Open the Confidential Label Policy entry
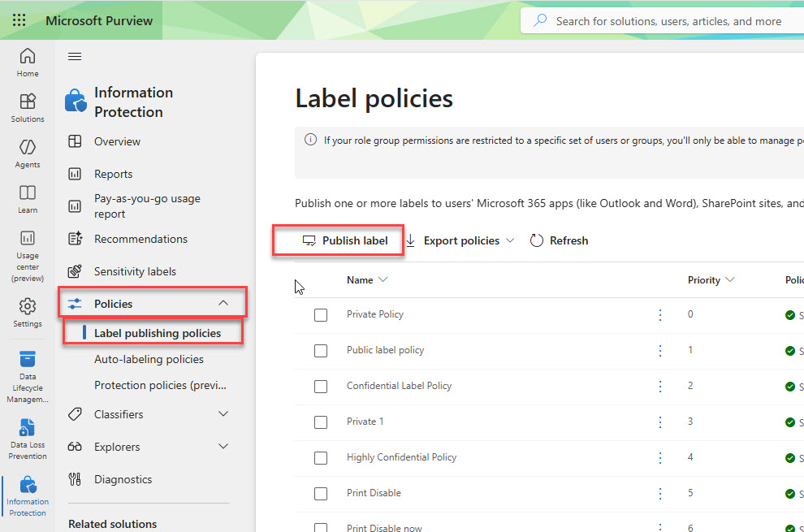Viewport: 804px width, 532px height. (399, 385)
